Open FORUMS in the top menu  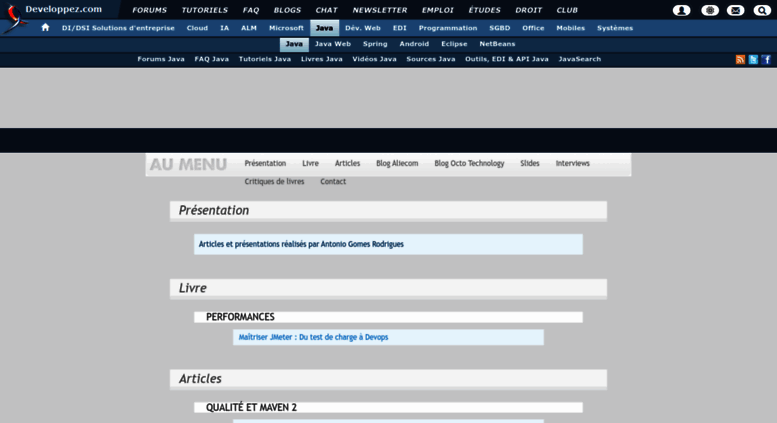150,10
